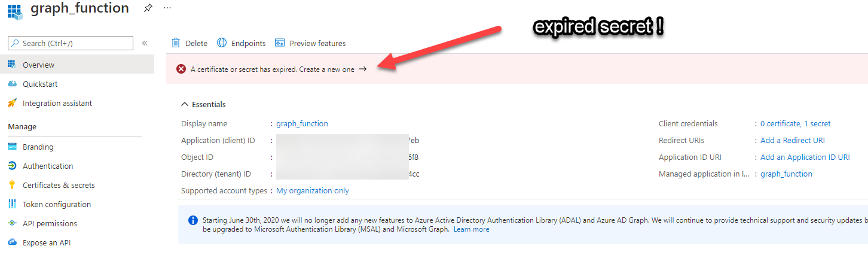
Task: Click Add an Application ID URI
Action: pos(805,157)
